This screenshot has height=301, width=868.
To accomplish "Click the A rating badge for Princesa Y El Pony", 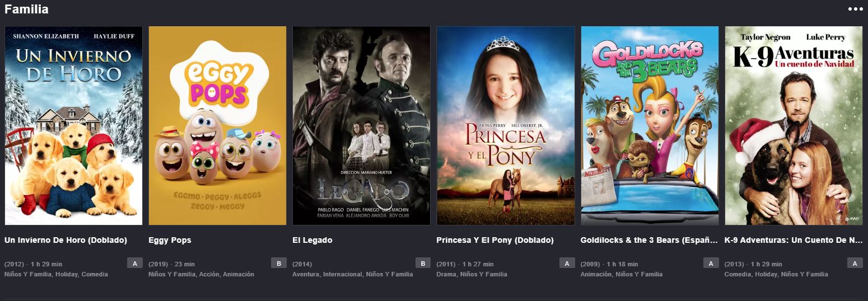I will [567, 263].
